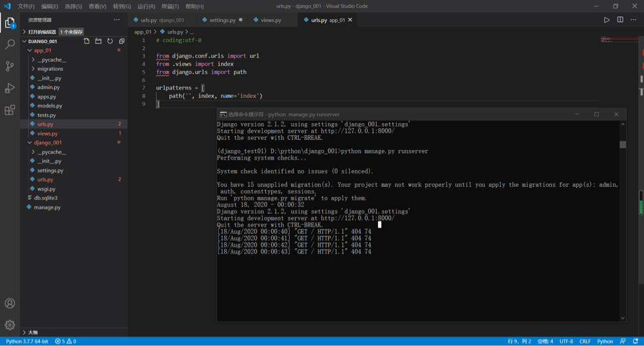Open the Accounts menu in the activity bar
644x346 pixels.
click(x=10, y=303)
